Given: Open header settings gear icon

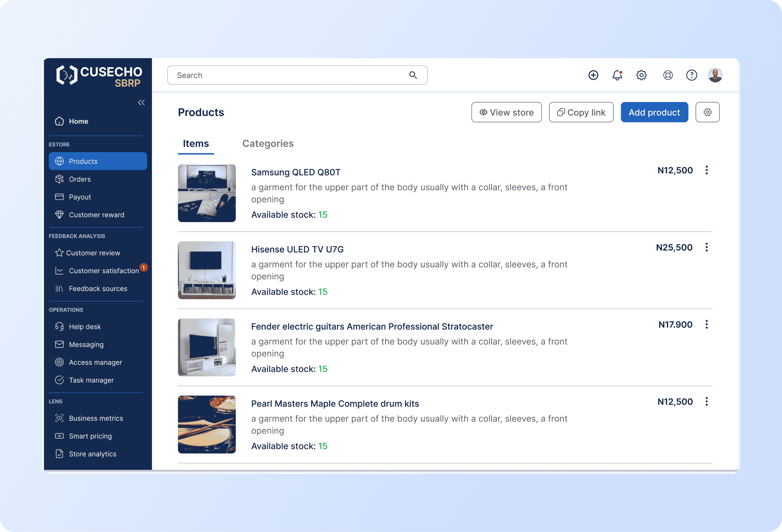Looking at the screenshot, I should pyautogui.click(x=641, y=75).
